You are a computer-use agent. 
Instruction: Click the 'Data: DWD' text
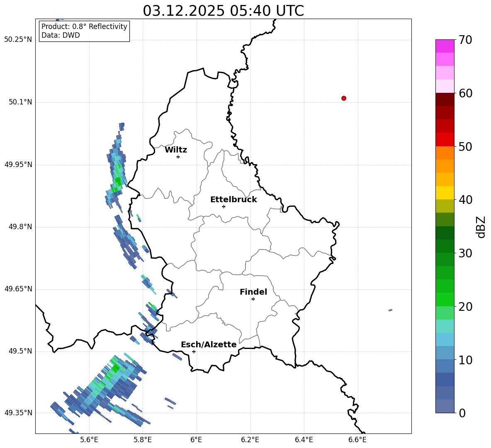(61, 35)
